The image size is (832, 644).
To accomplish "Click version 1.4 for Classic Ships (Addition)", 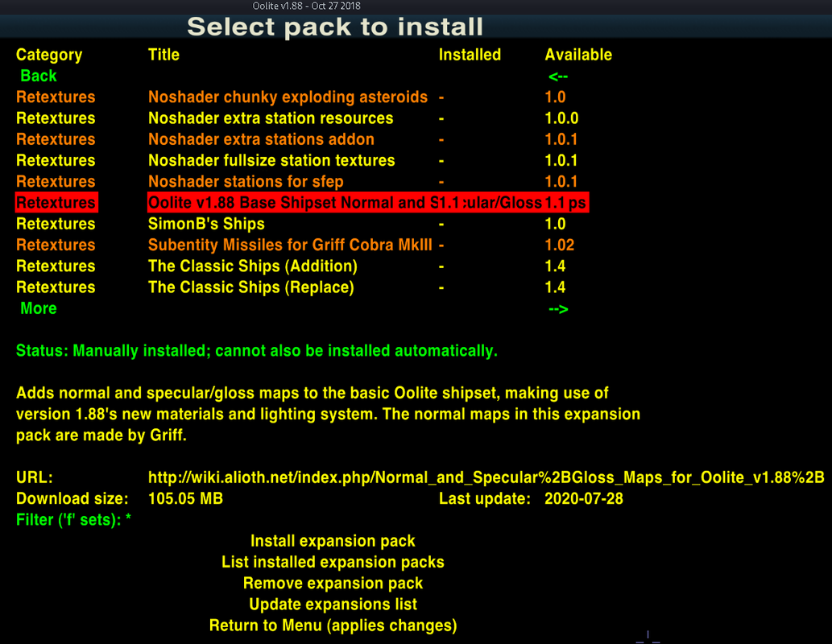I will click(555, 266).
